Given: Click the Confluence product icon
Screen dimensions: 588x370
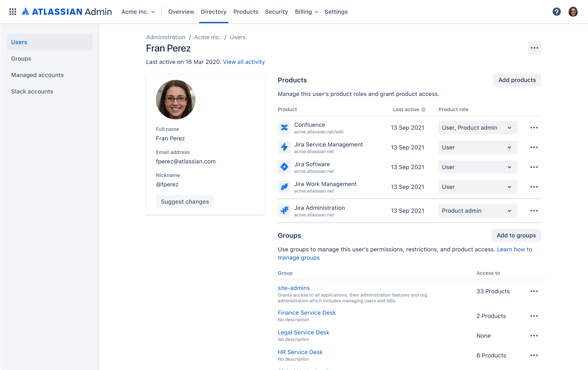Looking at the screenshot, I should (284, 127).
